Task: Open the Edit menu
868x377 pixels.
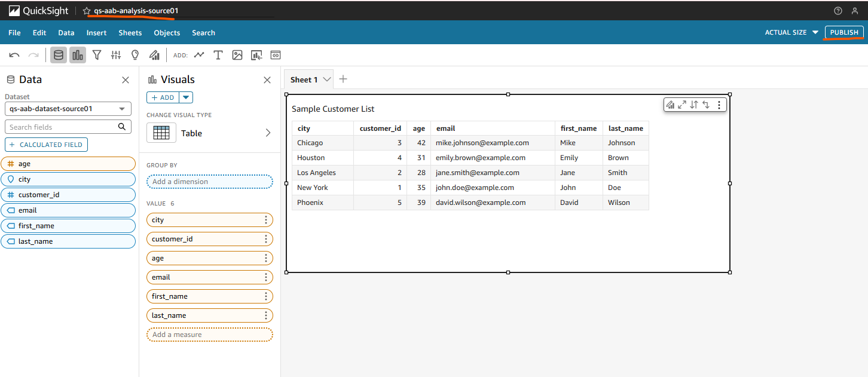Action: (39, 33)
